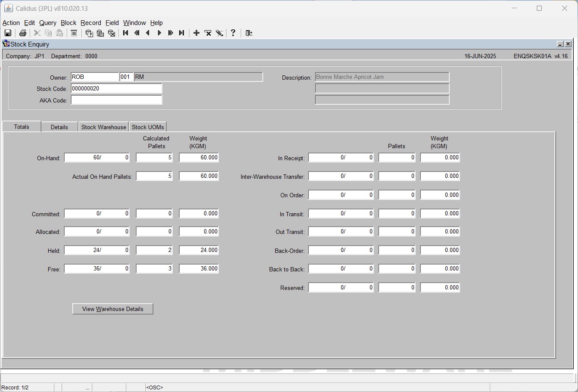Click the Committed quantity field
The image size is (578, 392).
click(97, 214)
